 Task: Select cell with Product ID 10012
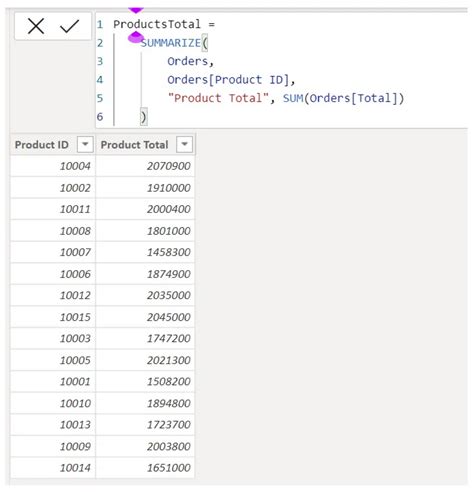[53, 295]
